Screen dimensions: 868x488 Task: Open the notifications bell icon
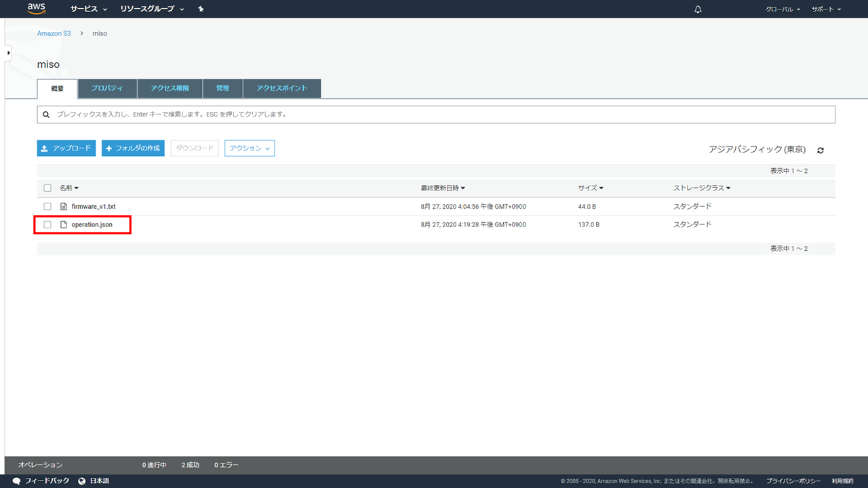[x=698, y=9]
